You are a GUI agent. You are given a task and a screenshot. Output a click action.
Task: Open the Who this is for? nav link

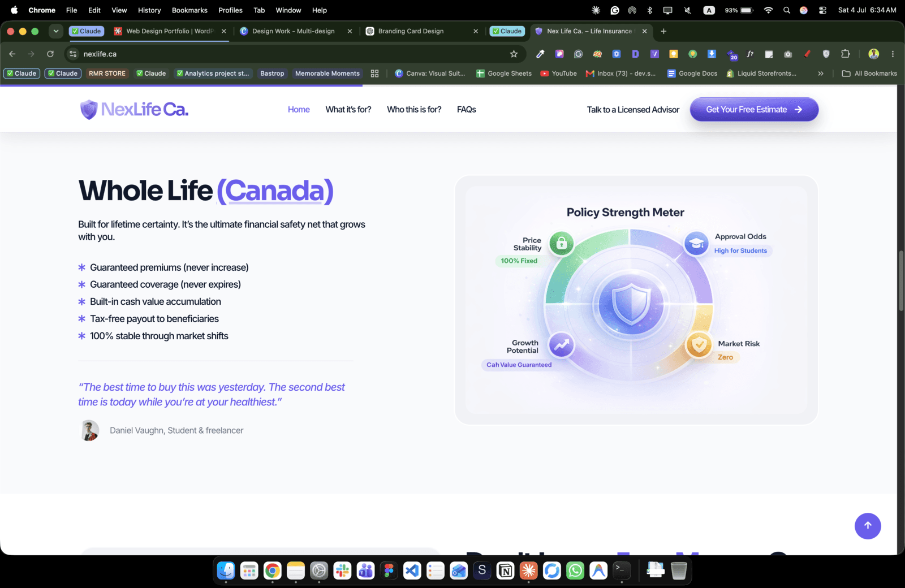pyautogui.click(x=414, y=110)
